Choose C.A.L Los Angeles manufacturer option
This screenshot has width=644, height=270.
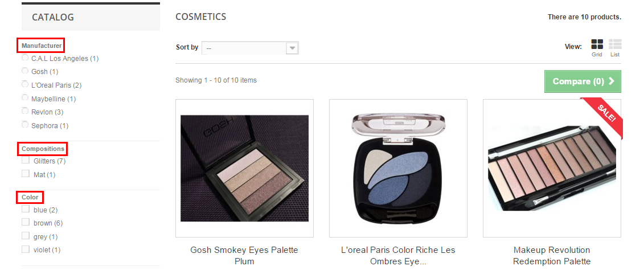click(25, 58)
